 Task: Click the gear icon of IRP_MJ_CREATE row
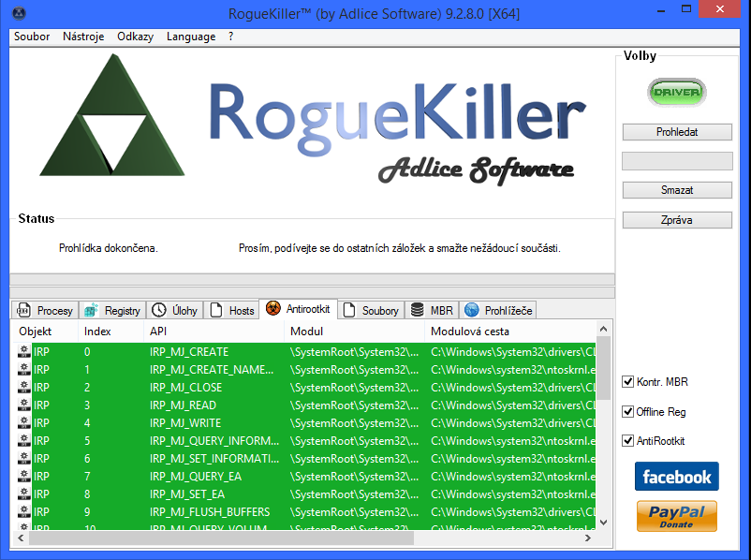click(24, 351)
